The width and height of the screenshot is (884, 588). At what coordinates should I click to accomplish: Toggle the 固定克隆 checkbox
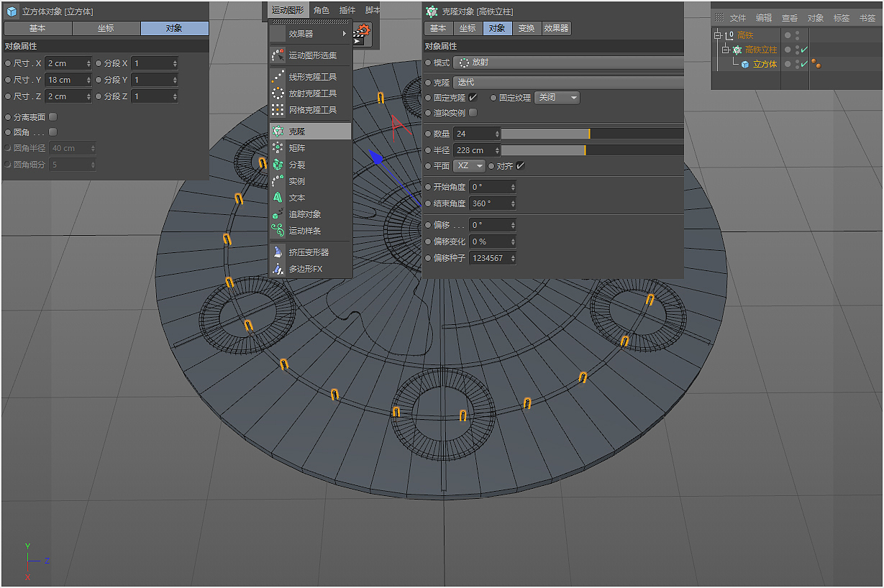pyautogui.click(x=473, y=97)
